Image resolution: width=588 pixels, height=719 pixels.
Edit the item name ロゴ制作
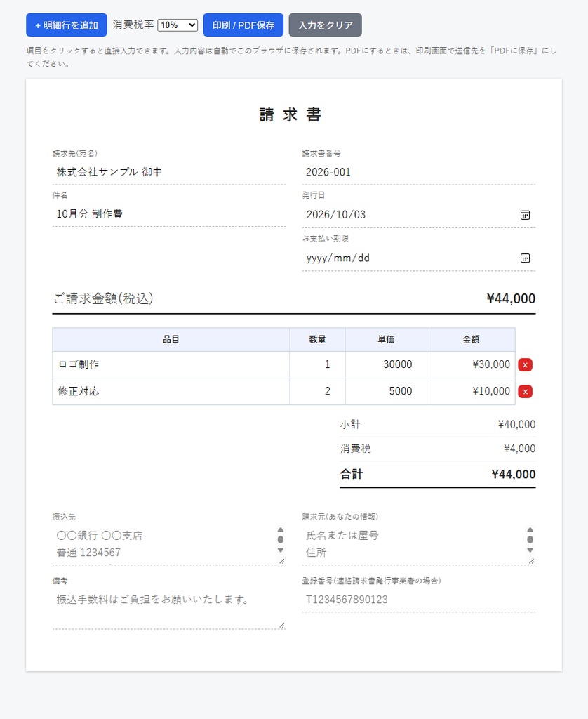click(171, 364)
